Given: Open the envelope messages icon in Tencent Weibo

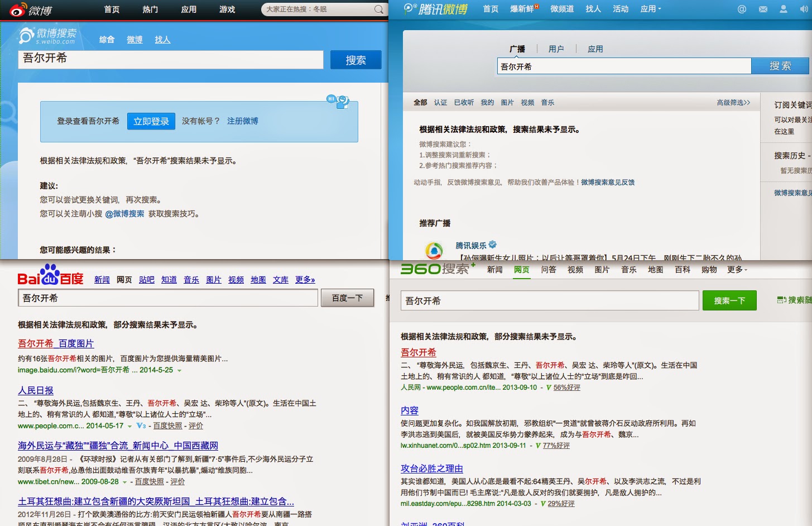Looking at the screenshot, I should click(763, 9).
